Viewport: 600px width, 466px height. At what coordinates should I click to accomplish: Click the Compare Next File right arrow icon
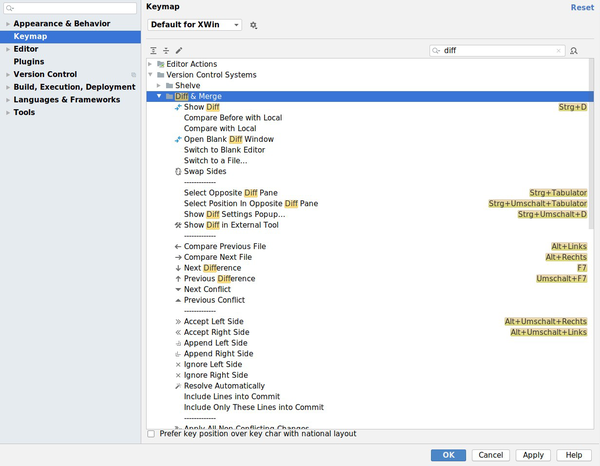178,257
